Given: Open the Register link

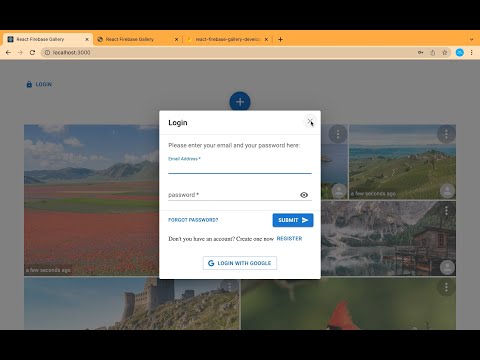Looking at the screenshot, I should pyautogui.click(x=289, y=239).
